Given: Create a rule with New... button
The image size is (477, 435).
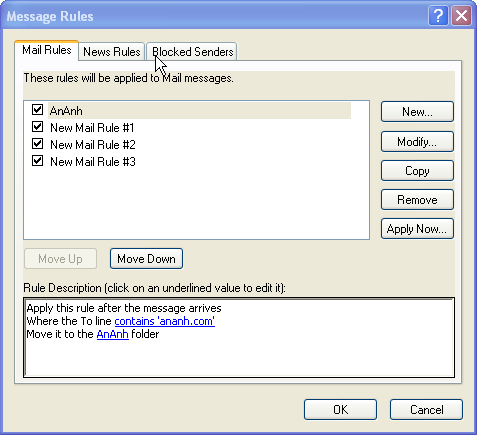Looking at the screenshot, I should click(417, 112).
